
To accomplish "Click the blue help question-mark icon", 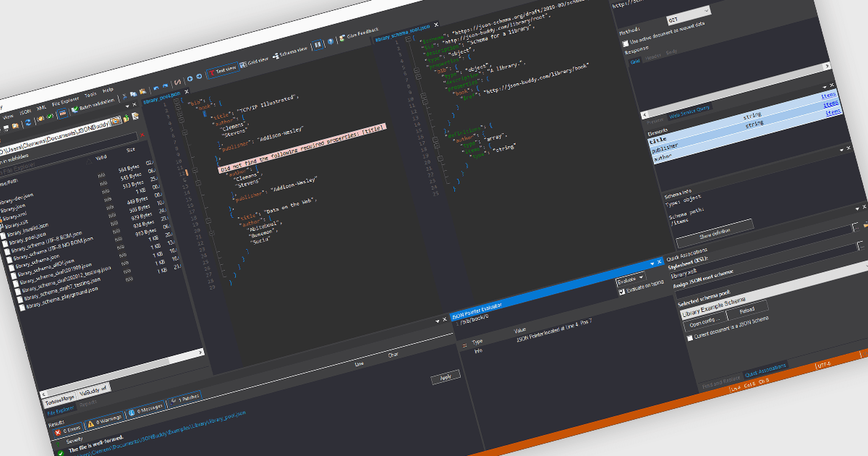I will [331, 41].
